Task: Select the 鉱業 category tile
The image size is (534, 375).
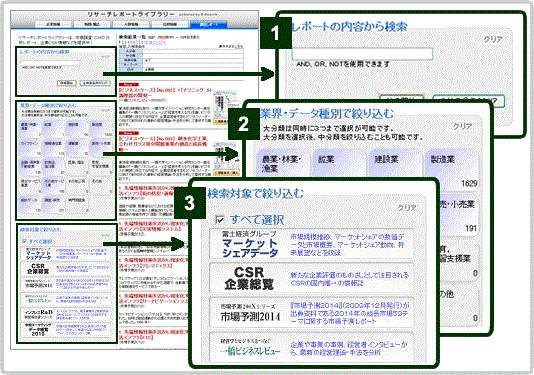Action: pyautogui.click(x=338, y=163)
